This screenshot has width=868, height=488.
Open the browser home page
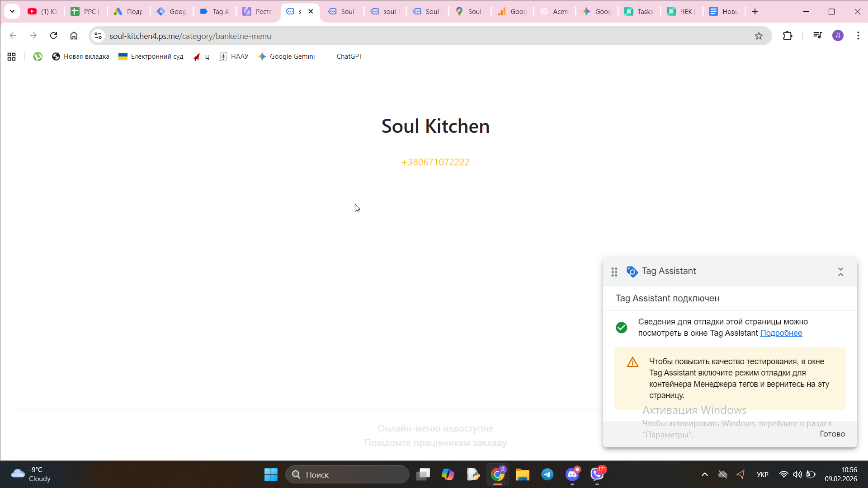(x=74, y=36)
